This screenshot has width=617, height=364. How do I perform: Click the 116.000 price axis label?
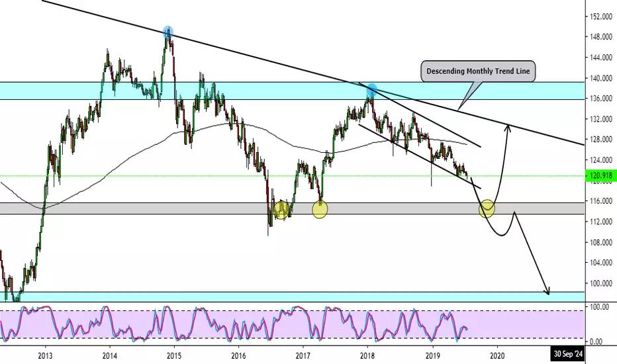(x=601, y=201)
